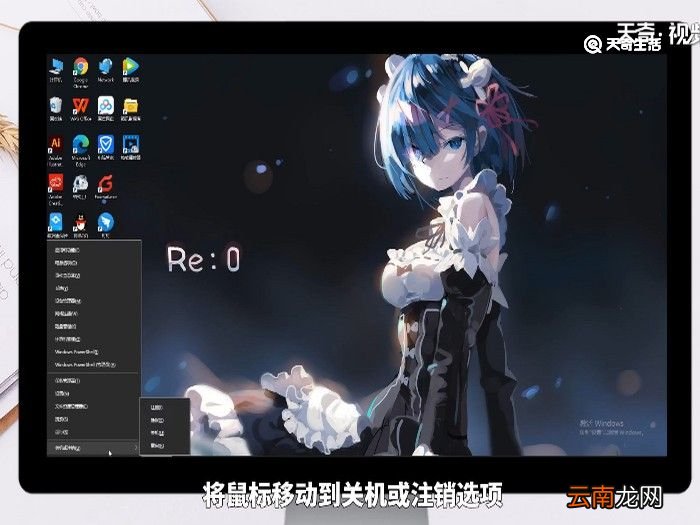
Task: Open the Baidu Netdisk desktop shortcut
Action: click(106, 109)
